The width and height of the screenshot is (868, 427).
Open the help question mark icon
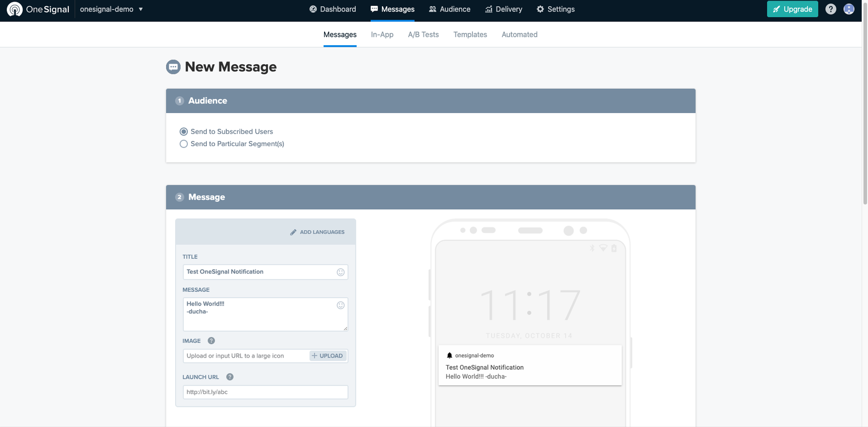pos(831,9)
